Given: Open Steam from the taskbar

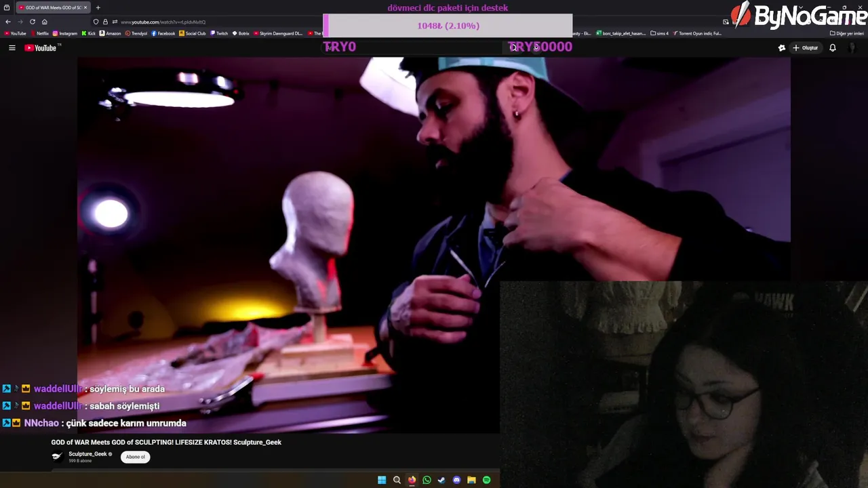Looking at the screenshot, I should click(x=441, y=480).
